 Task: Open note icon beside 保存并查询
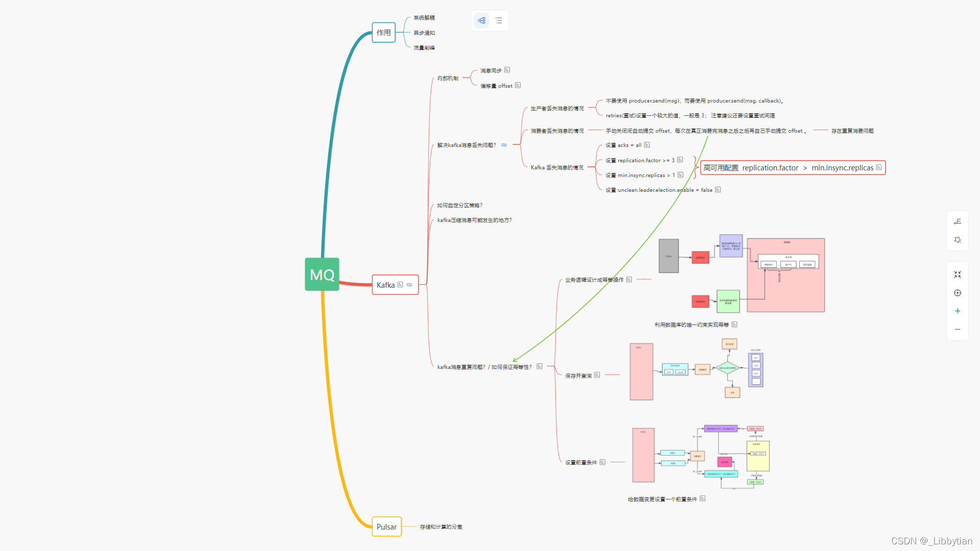pyautogui.click(x=597, y=375)
